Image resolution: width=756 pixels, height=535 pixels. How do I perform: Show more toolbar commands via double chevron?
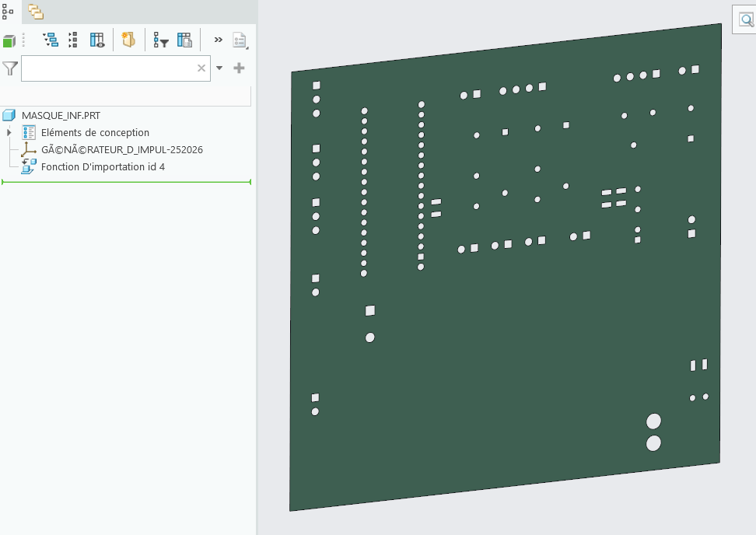pos(218,40)
